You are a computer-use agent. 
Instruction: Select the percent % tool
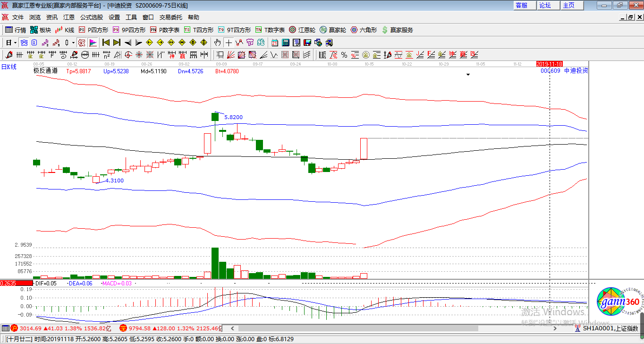[x=344, y=55]
